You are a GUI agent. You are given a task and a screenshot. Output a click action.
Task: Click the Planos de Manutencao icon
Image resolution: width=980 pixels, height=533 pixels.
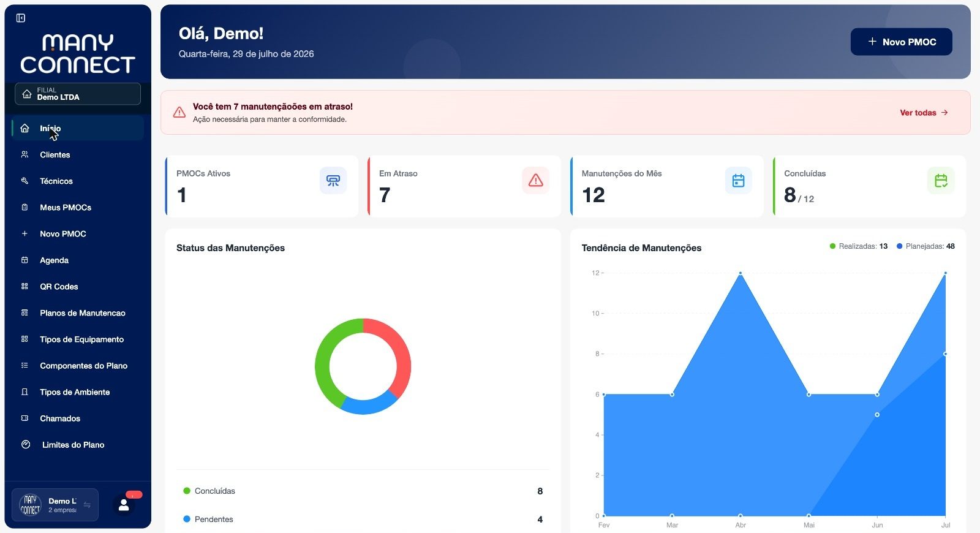click(x=24, y=312)
